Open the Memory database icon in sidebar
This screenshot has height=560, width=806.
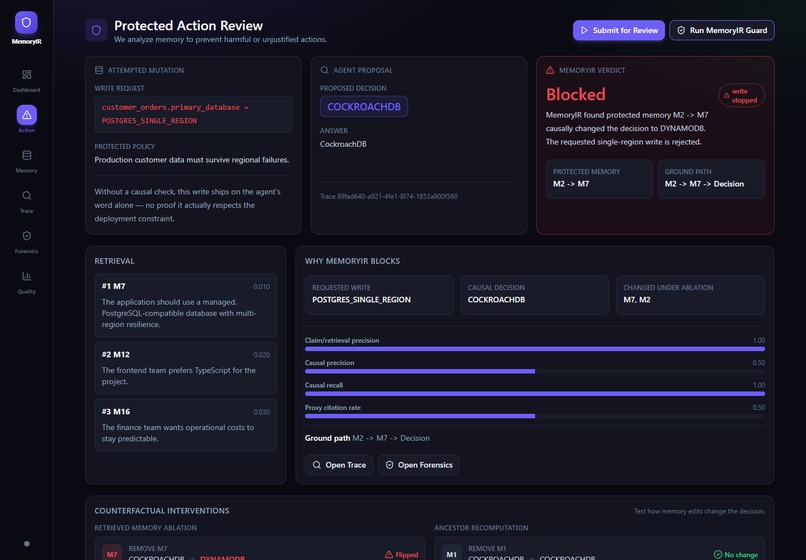(x=27, y=155)
